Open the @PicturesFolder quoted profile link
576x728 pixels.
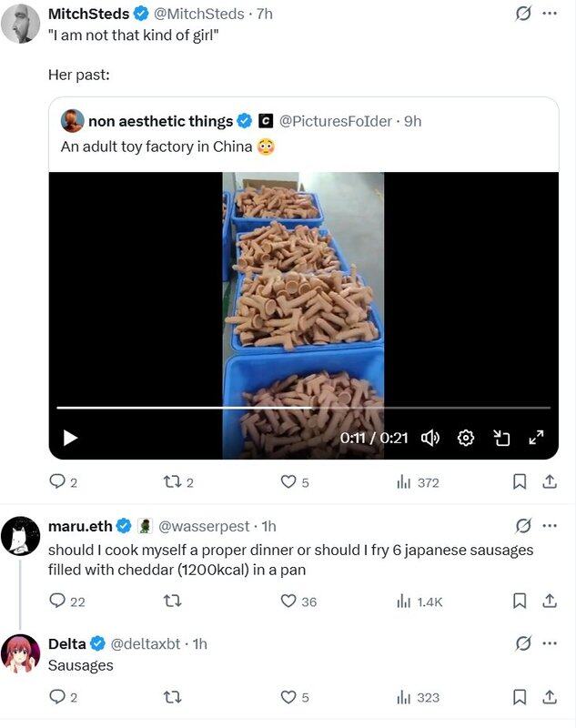335,121
